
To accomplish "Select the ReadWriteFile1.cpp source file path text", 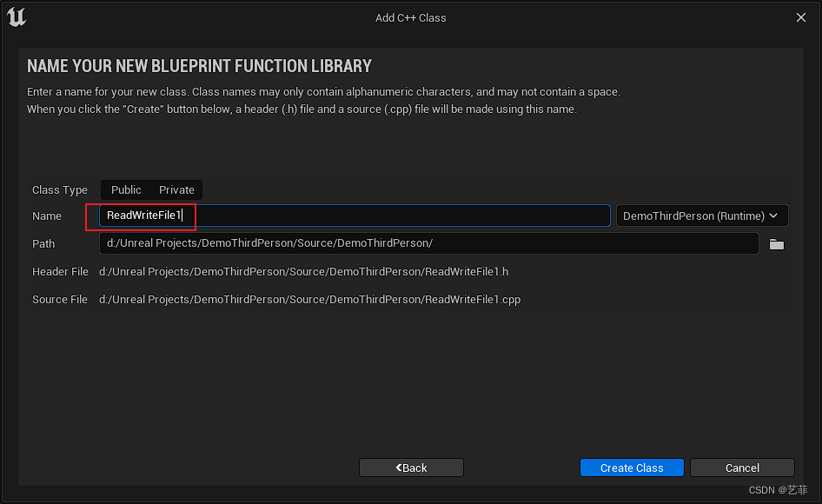I will click(x=310, y=300).
